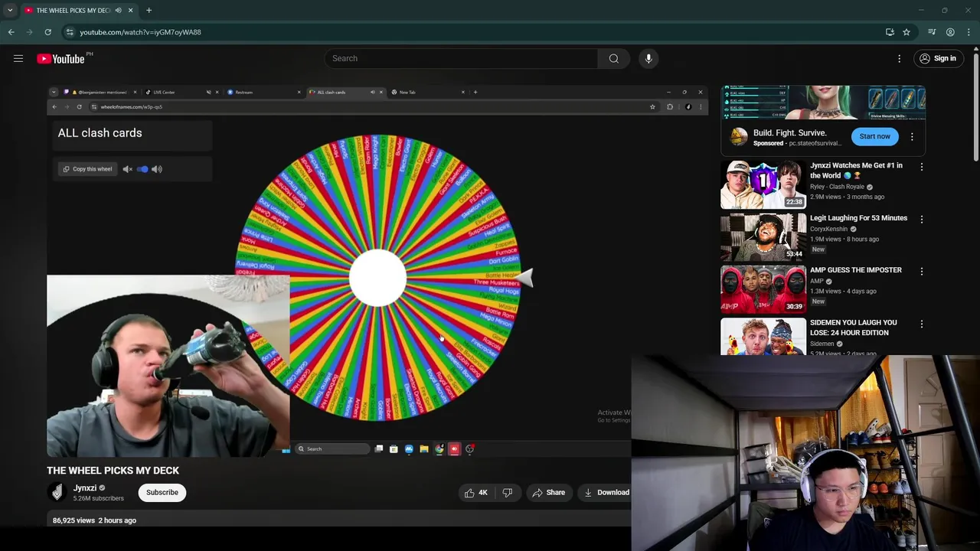
Task: Open the Jynxzi Watches Me Get #1 title
Action: [x=857, y=170]
